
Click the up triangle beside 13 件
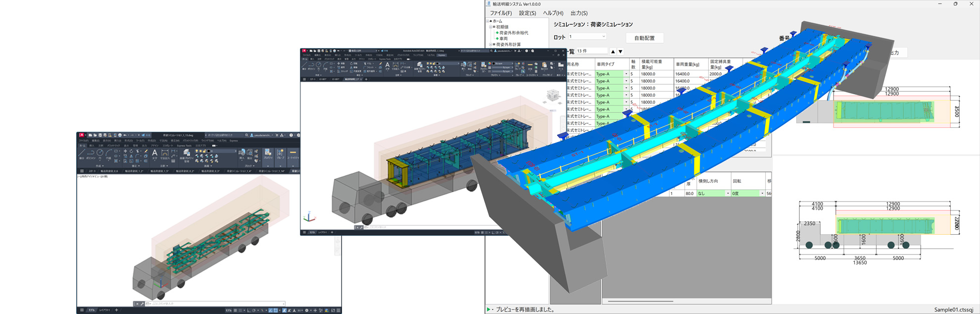point(613,52)
